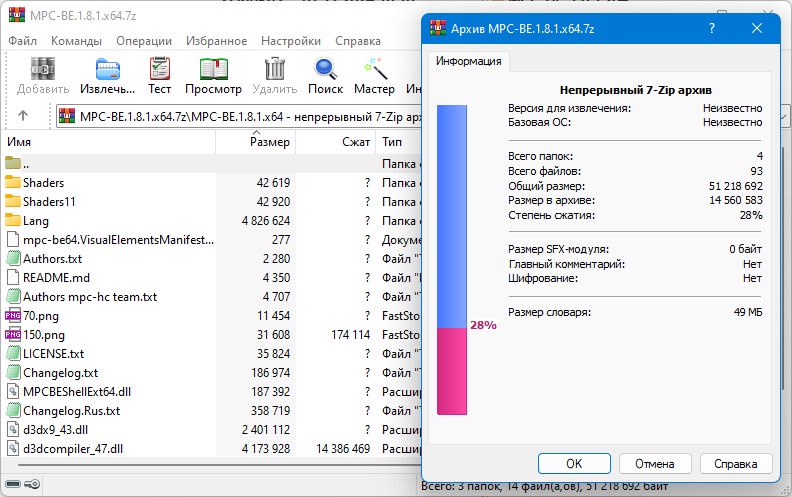This screenshot has width=792, height=497.
Task: Click the Shaders folder icon
Action: tap(13, 182)
